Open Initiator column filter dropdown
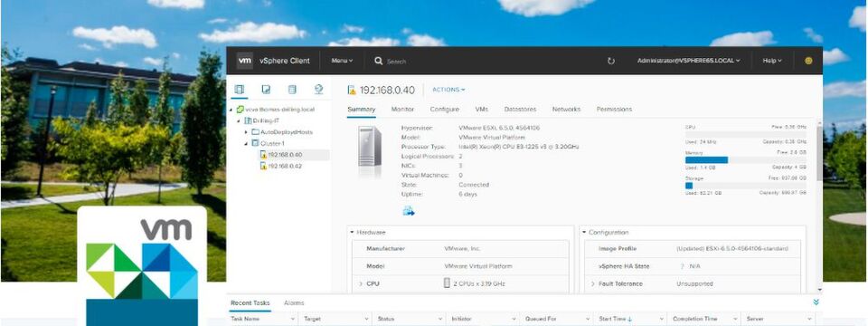Image resolution: width=868 pixels, height=326 pixels. 514,320
